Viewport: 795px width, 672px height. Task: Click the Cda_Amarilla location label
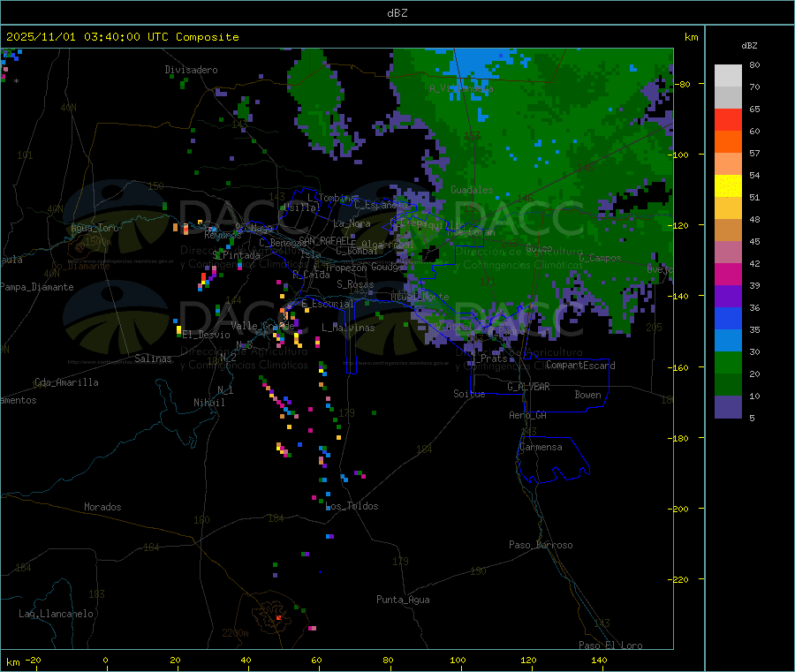66,382
